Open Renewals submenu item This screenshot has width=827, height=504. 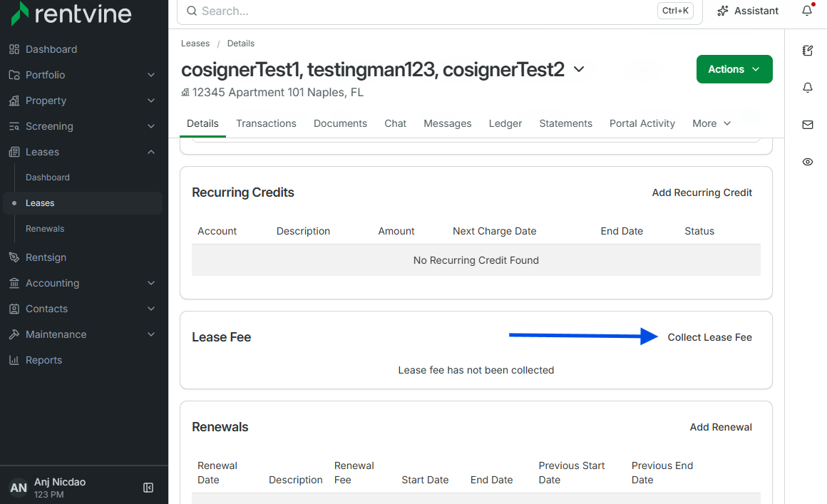45,229
